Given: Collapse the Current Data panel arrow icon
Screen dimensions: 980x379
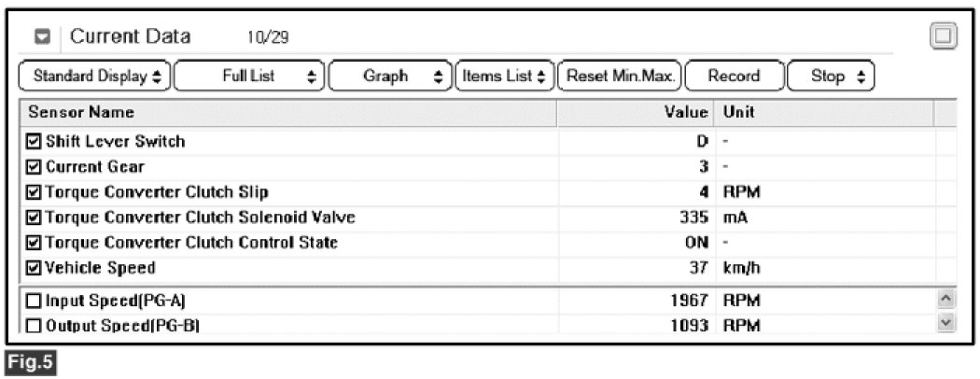Looking at the screenshot, I should point(41,38).
